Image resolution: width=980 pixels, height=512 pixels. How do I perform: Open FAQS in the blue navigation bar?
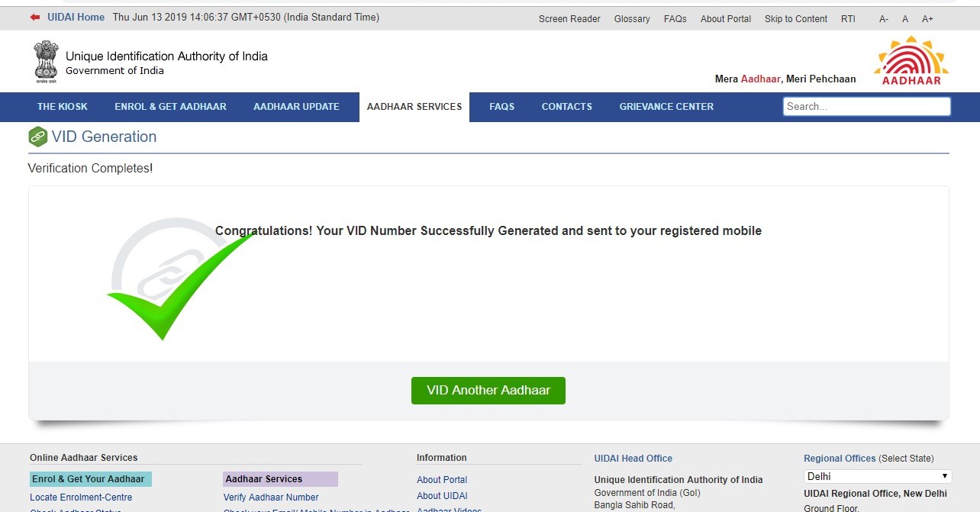pyautogui.click(x=501, y=107)
